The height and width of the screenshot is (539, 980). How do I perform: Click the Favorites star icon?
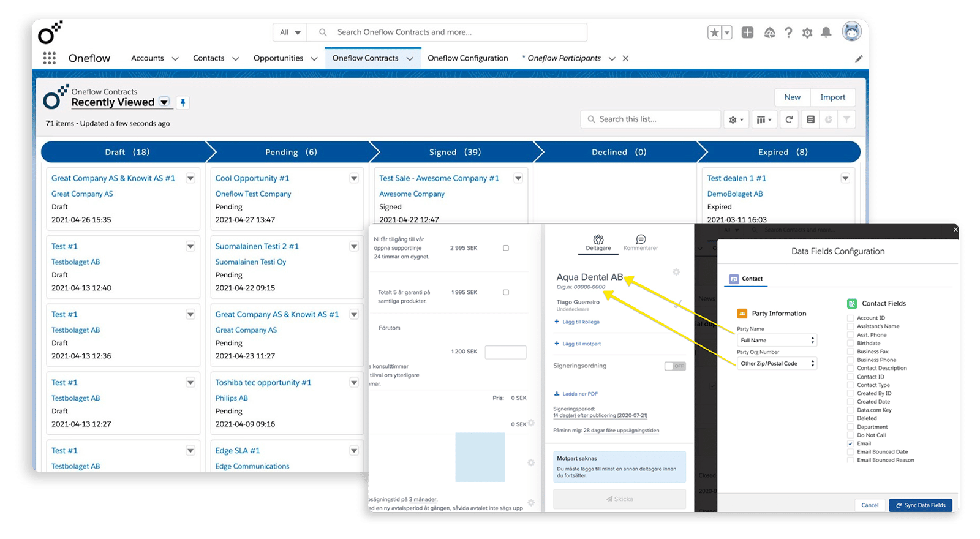pos(714,32)
